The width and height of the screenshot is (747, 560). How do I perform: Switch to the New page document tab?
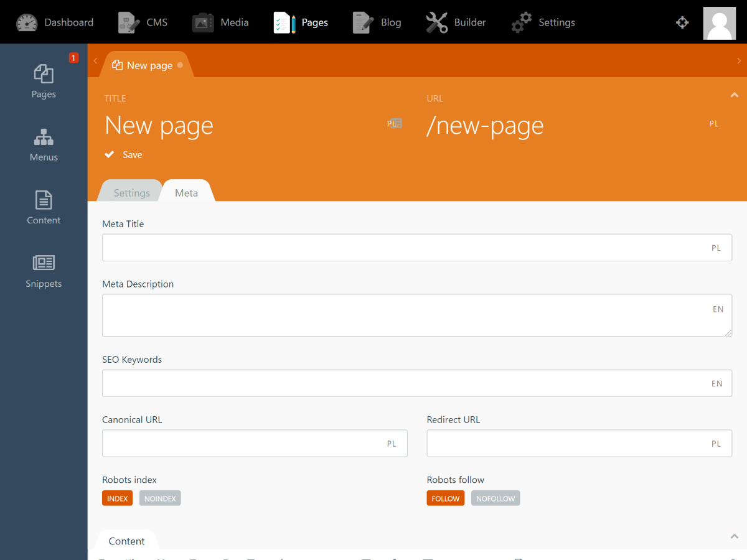coord(148,65)
